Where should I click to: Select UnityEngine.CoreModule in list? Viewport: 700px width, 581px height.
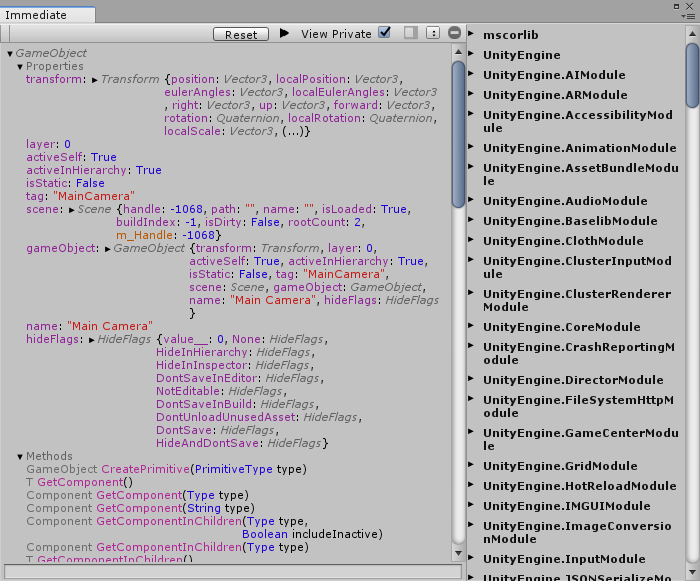(562, 327)
